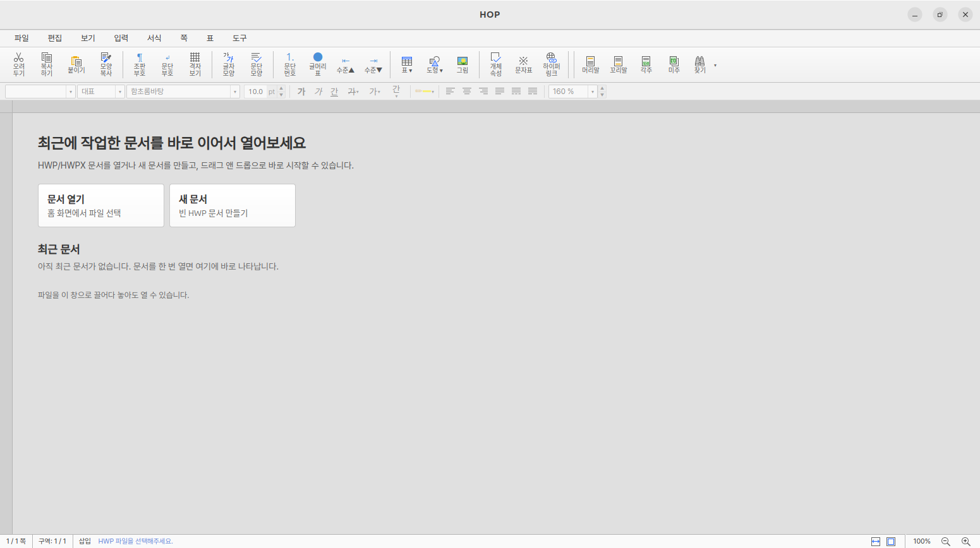Insert a 각주 footnote
The image size is (980, 548).
(x=646, y=64)
